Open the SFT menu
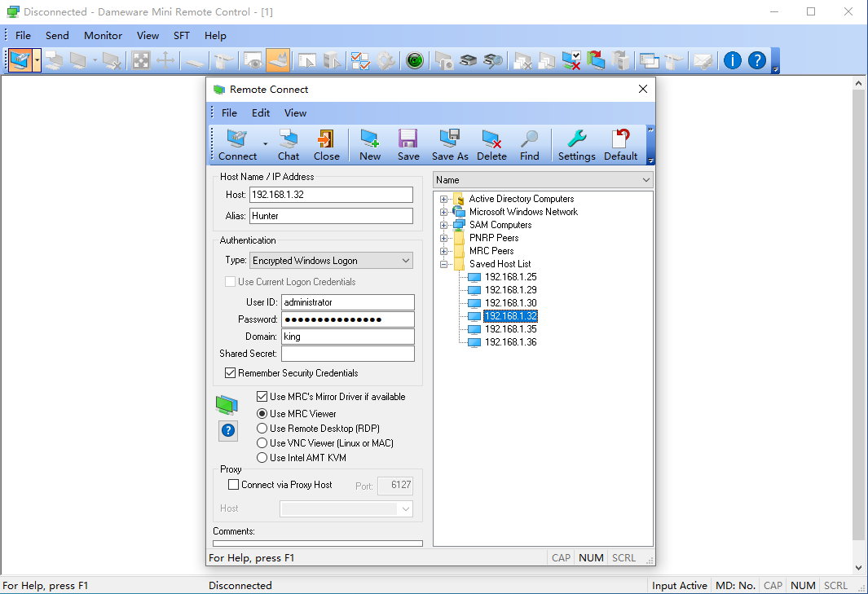 pos(182,35)
